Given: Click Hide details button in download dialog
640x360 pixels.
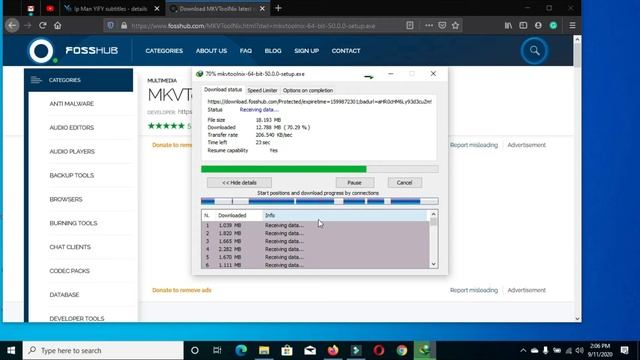Looking at the screenshot, I should pyautogui.click(x=239, y=182).
